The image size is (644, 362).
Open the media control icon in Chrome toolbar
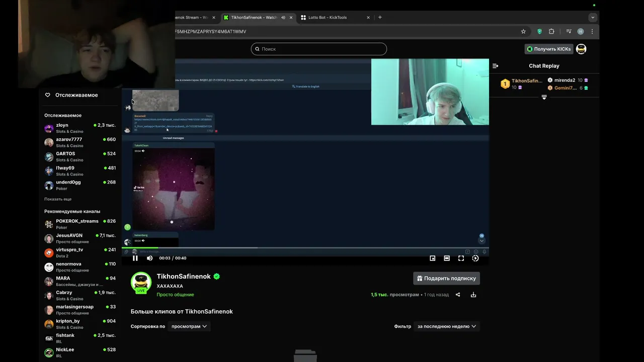[569, 31]
